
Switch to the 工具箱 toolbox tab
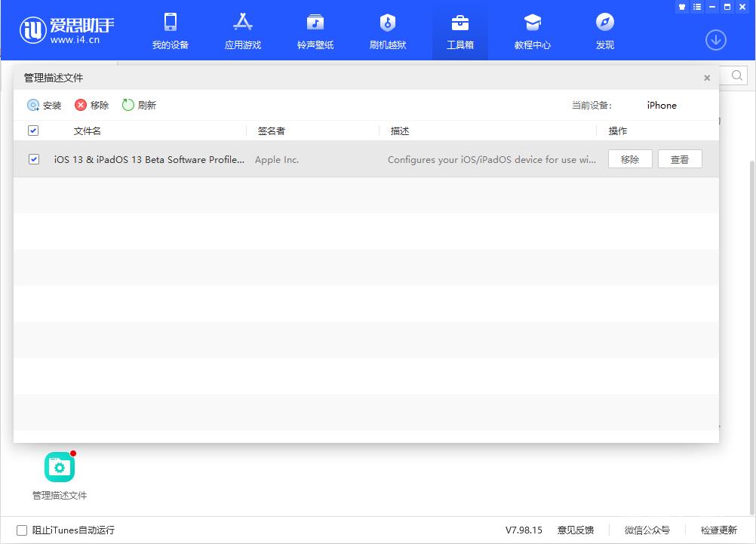pyautogui.click(x=459, y=32)
